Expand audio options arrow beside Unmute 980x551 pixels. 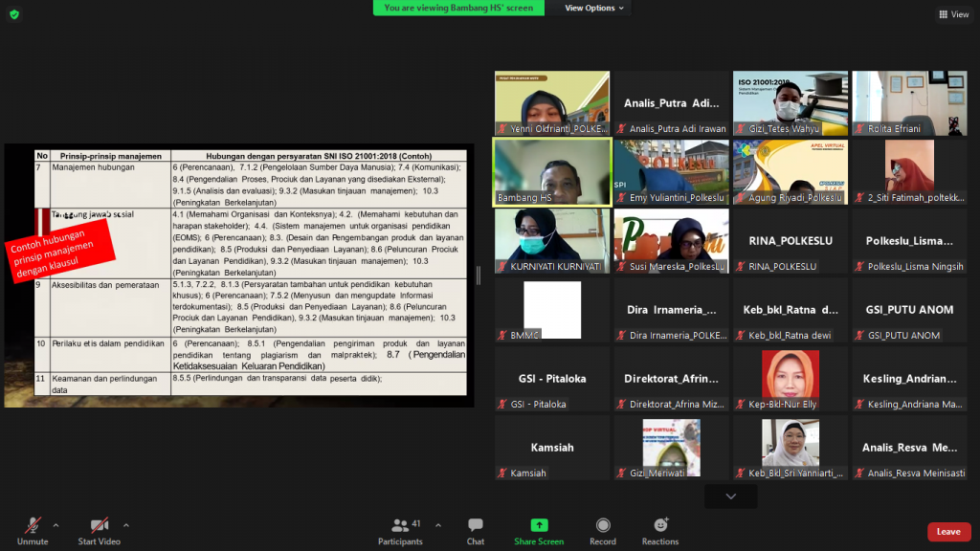[x=56, y=524]
